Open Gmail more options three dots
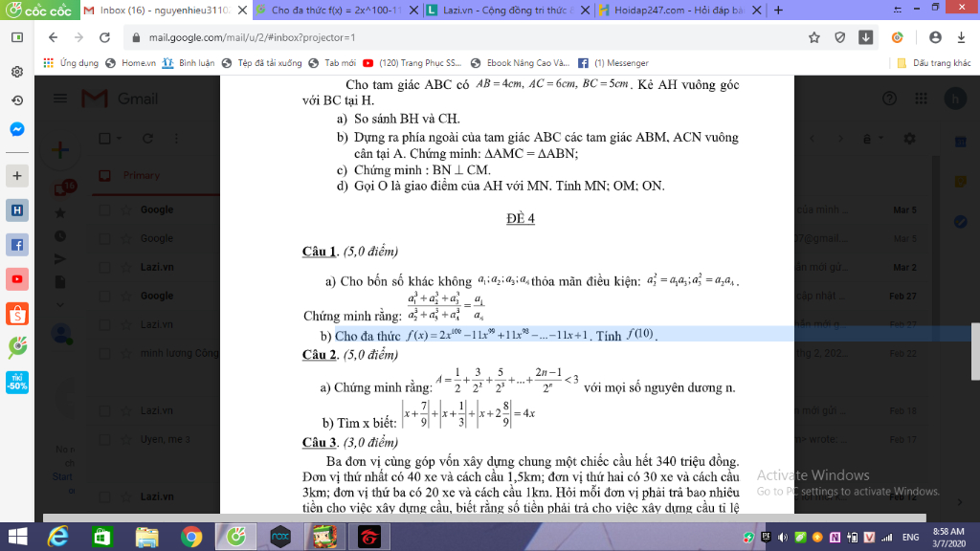The width and height of the screenshot is (980, 551). pyautogui.click(x=176, y=138)
